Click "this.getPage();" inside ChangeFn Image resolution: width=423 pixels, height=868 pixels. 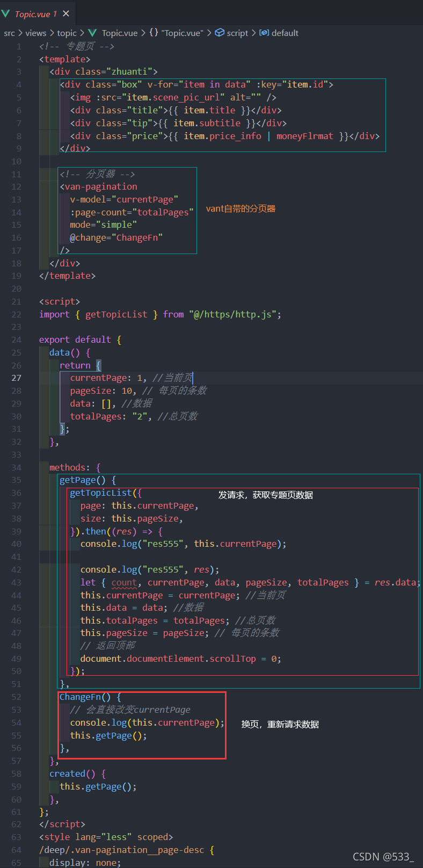[x=108, y=736]
